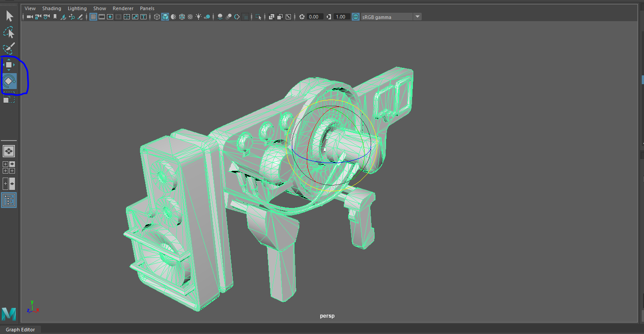
Task: Click the image plane icon
Action: tap(63, 17)
